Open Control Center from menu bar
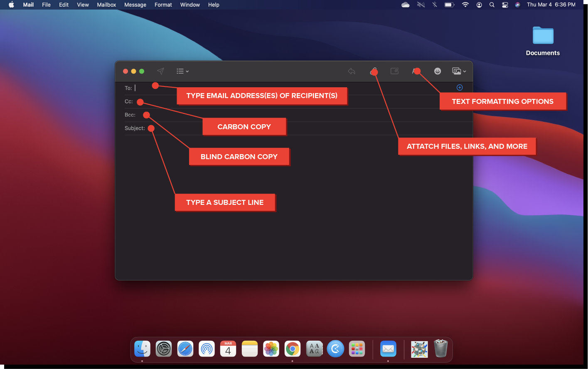The image size is (588, 369). point(505,5)
